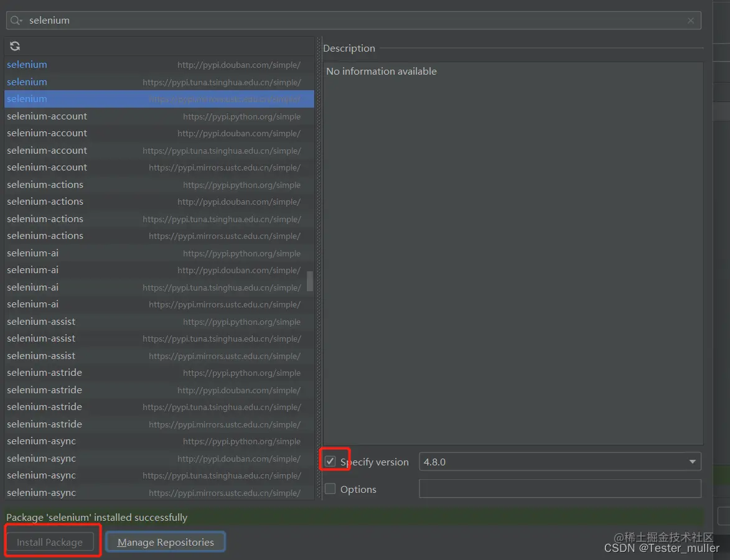Image resolution: width=730 pixels, height=560 pixels.
Task: Select selenium-assist from pypi.mirrors.ustc.edu.cn
Action: click(x=159, y=356)
